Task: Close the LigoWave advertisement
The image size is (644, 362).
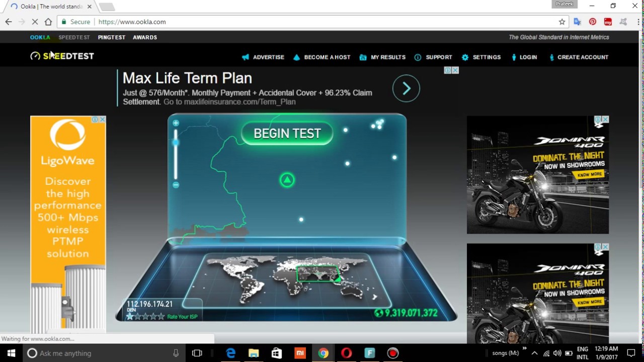Action: [103, 120]
